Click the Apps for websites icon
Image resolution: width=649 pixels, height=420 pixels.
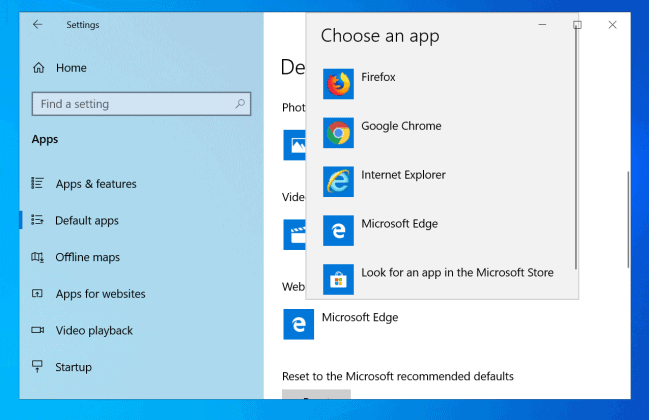point(37,293)
